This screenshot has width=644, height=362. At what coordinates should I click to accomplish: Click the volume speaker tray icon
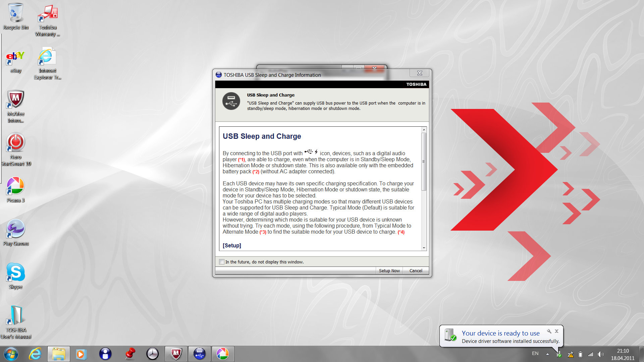pyautogui.click(x=600, y=354)
